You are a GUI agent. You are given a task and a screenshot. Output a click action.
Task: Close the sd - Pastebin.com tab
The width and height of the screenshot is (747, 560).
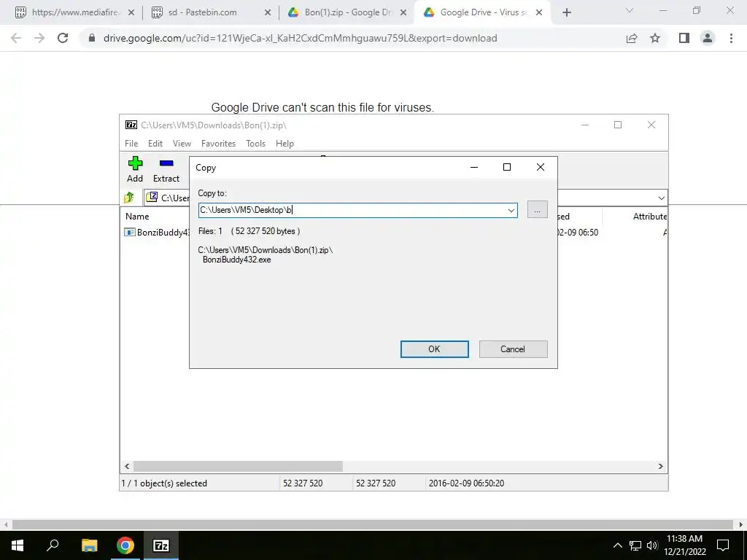pos(268,13)
